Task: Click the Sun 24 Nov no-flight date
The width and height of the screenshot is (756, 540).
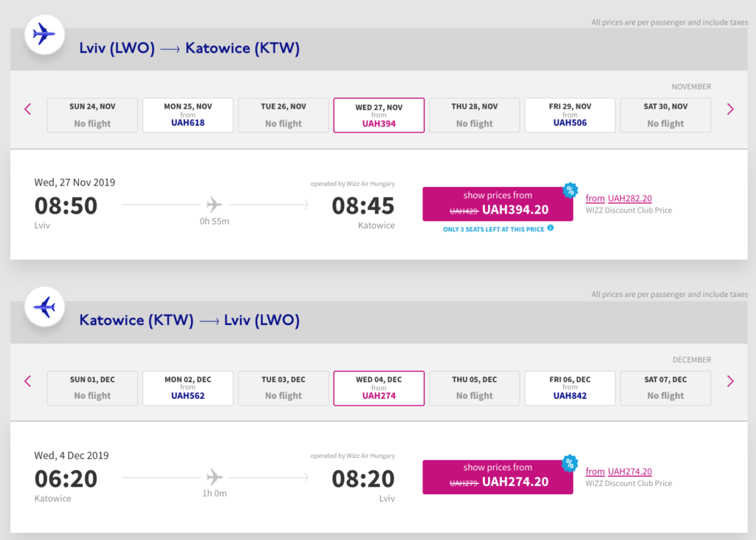Action: pyautogui.click(x=92, y=115)
